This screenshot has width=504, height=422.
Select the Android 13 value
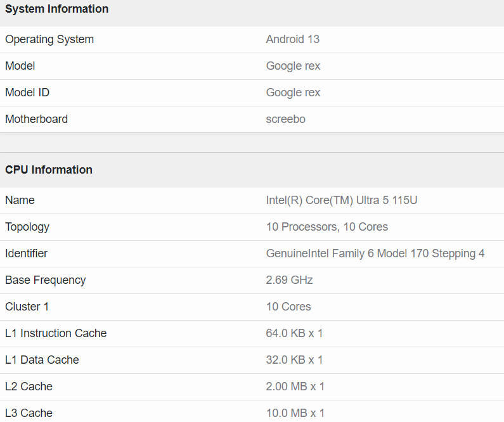click(x=292, y=39)
